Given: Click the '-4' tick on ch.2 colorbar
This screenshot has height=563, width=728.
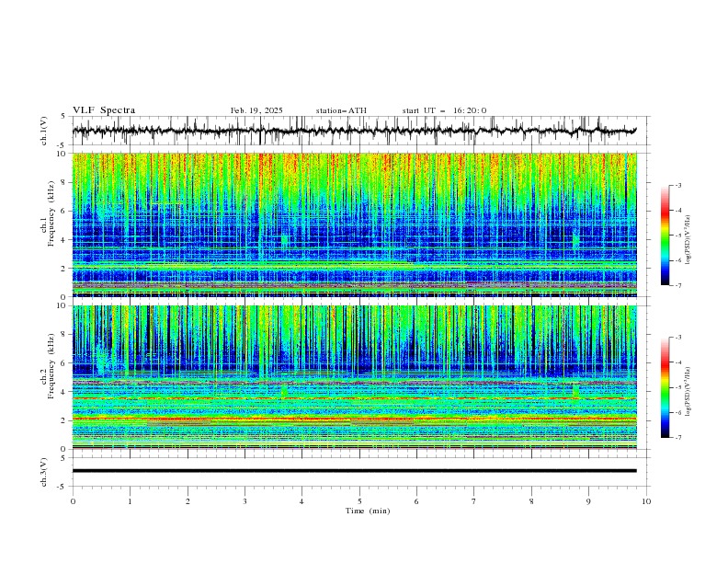Looking at the screenshot, I should coord(678,362).
